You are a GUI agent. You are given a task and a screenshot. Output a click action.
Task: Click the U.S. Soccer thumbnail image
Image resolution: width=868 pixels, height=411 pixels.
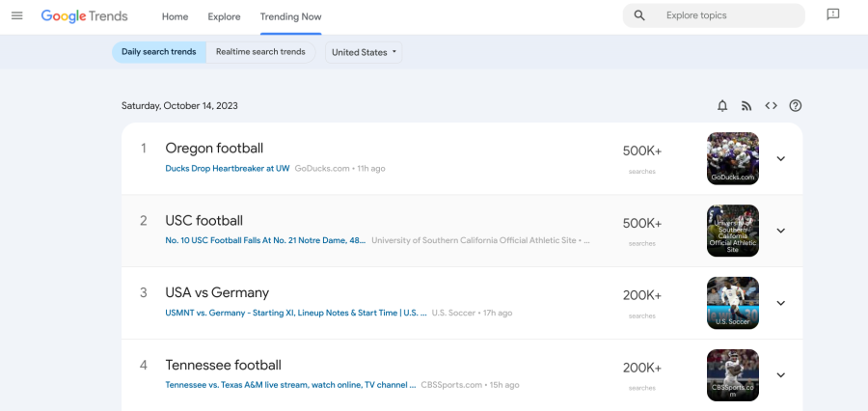(x=733, y=303)
